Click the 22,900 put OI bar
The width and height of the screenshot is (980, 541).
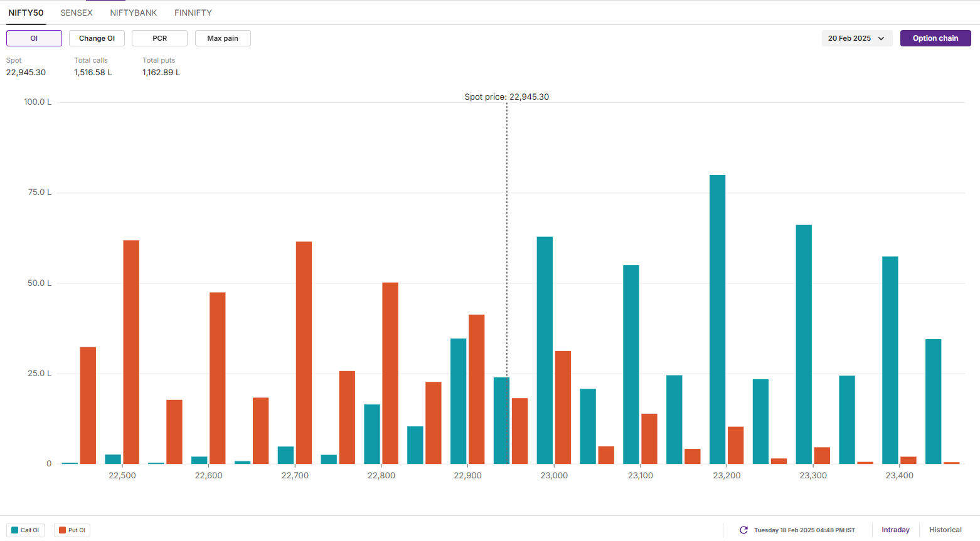click(x=477, y=389)
